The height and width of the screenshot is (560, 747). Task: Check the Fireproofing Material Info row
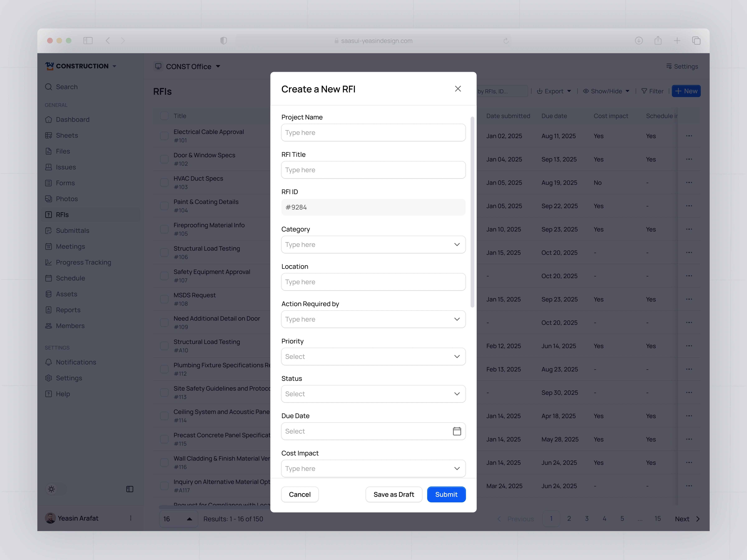pyautogui.click(x=164, y=229)
